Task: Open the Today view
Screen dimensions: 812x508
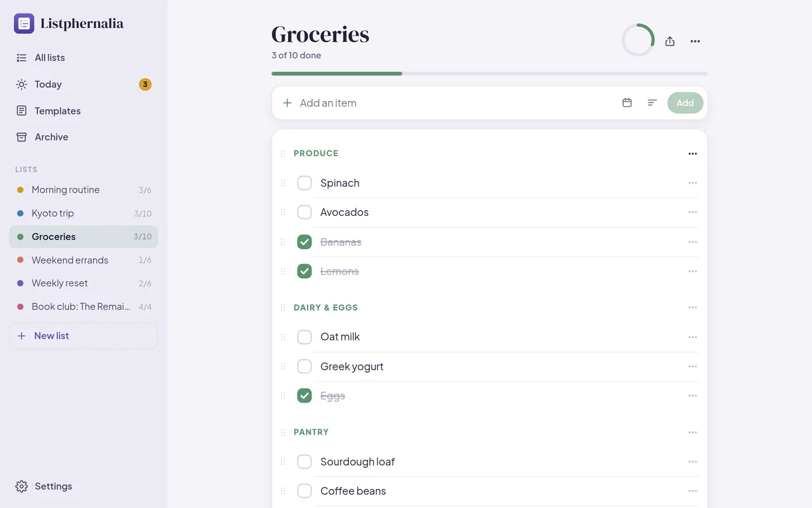Action: pyautogui.click(x=83, y=84)
